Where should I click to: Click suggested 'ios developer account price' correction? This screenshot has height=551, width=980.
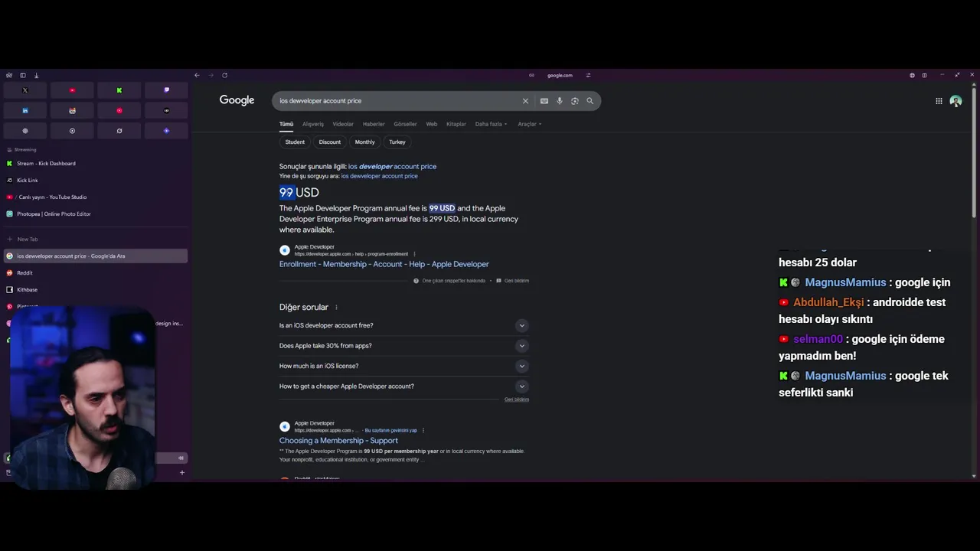click(392, 166)
